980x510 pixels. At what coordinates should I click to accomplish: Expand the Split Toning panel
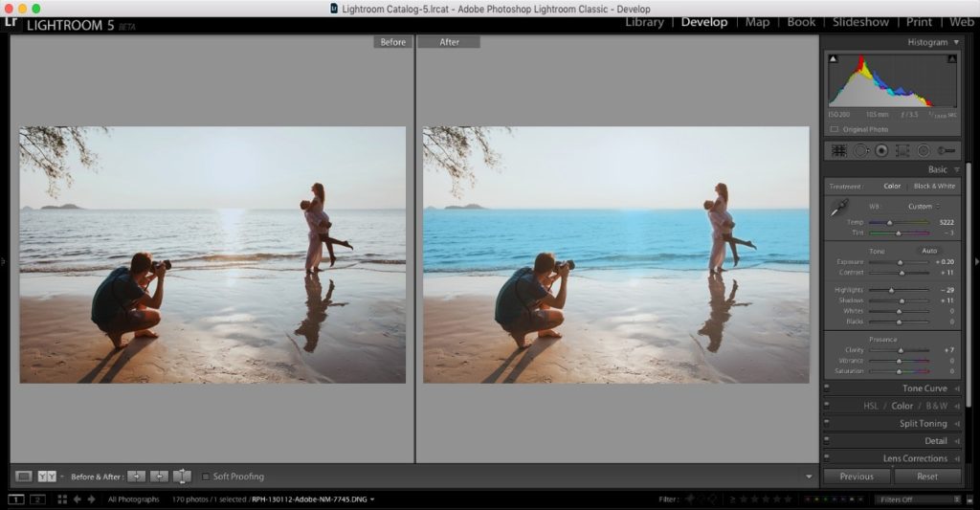957,423
